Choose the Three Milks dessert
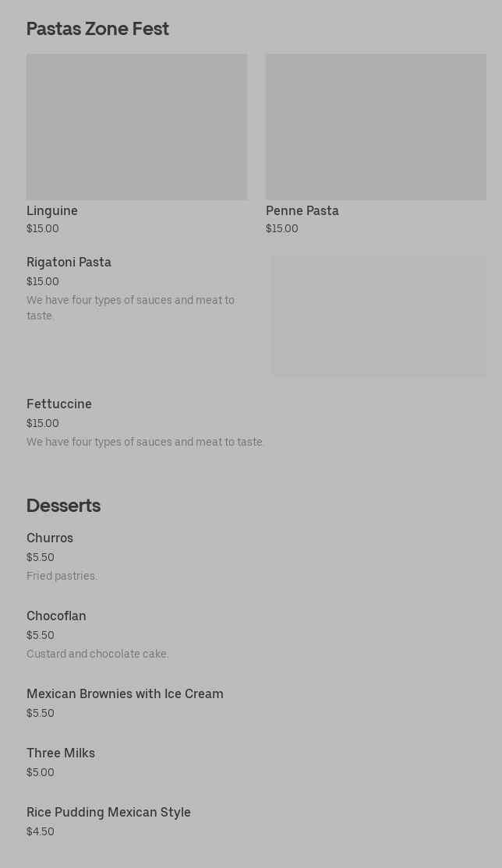The width and height of the screenshot is (502, 868). click(61, 753)
